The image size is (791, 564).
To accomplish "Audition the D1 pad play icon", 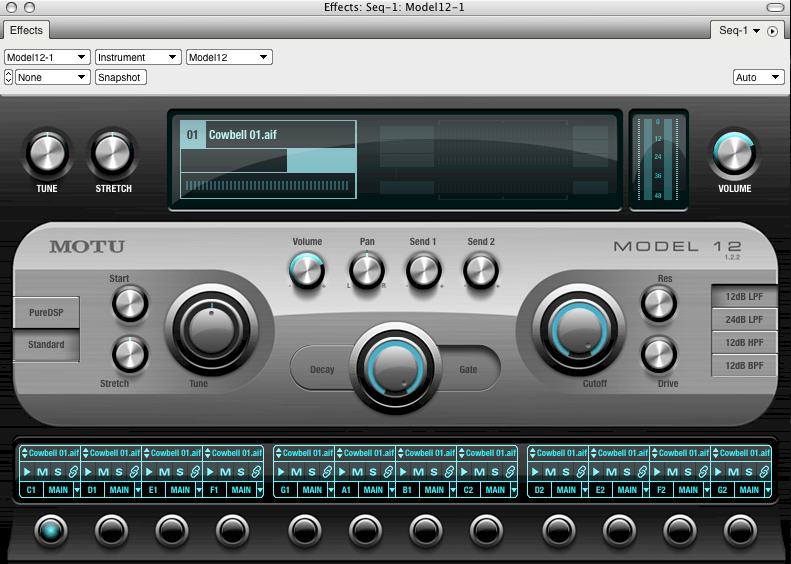I will [x=88, y=472].
